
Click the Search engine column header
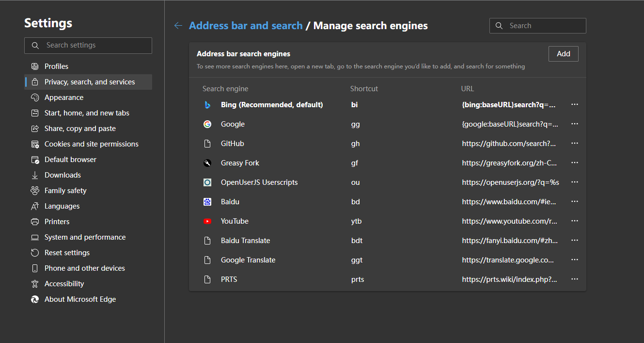(x=225, y=89)
